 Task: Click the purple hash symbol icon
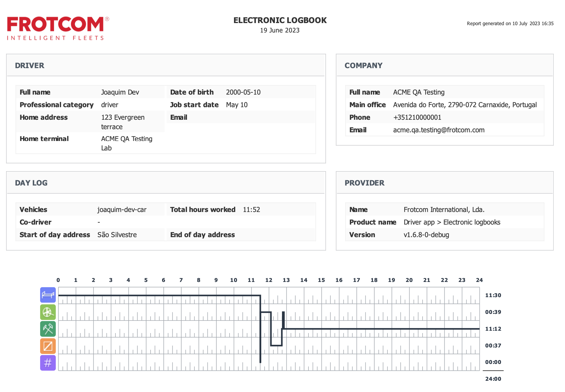tap(48, 363)
